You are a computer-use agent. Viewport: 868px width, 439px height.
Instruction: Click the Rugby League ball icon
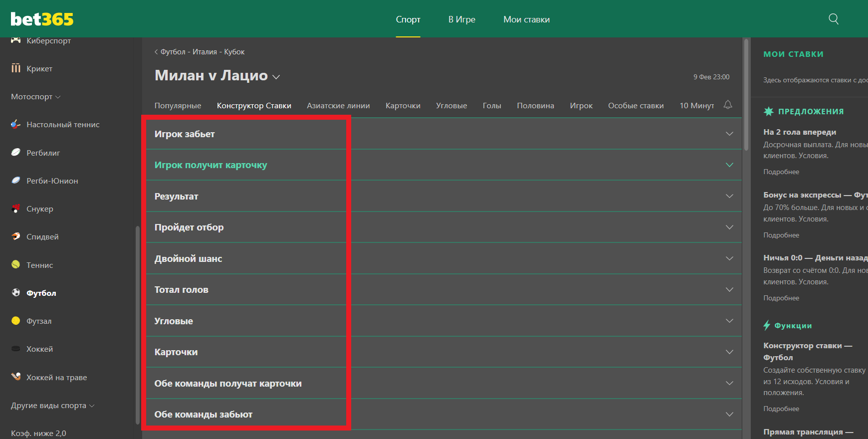coord(16,152)
